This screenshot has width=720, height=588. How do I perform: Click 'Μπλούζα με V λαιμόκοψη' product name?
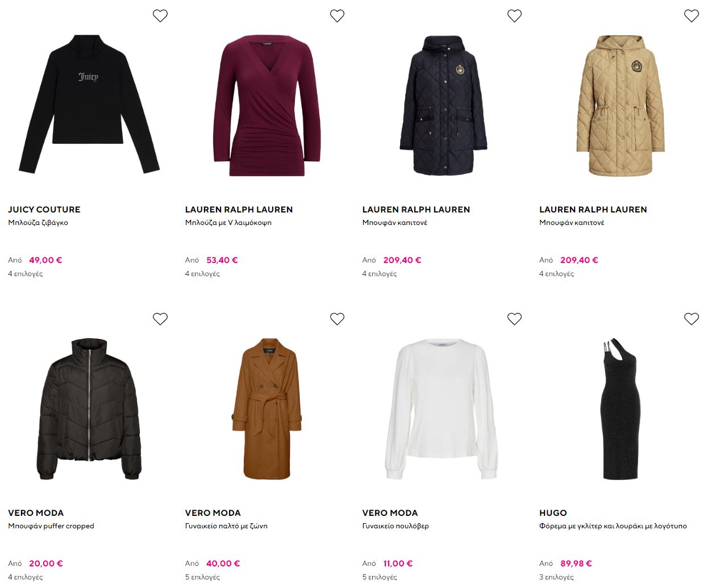228,223
